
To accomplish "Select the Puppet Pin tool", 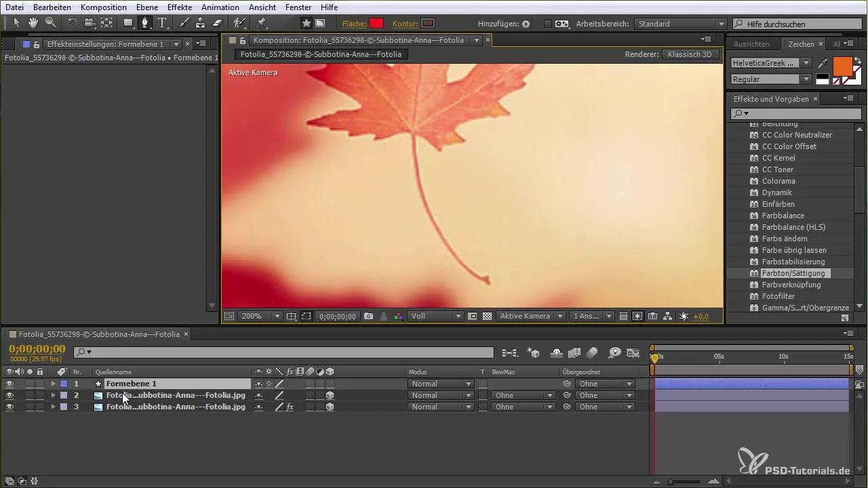I will 261,23.
